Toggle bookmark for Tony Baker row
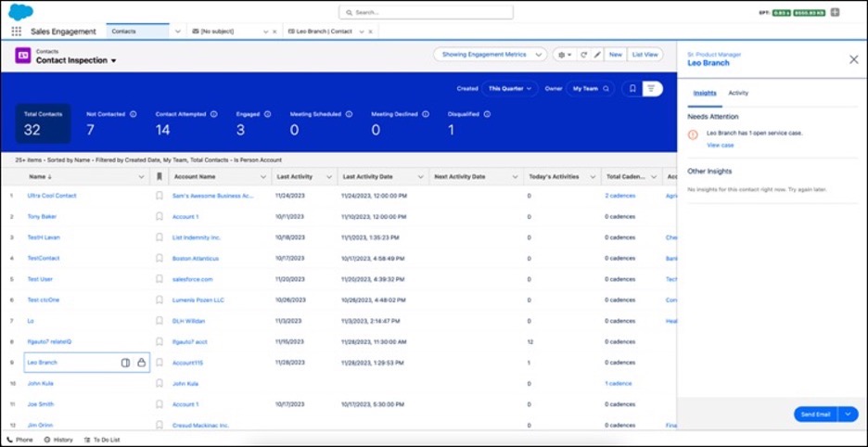 click(x=160, y=216)
